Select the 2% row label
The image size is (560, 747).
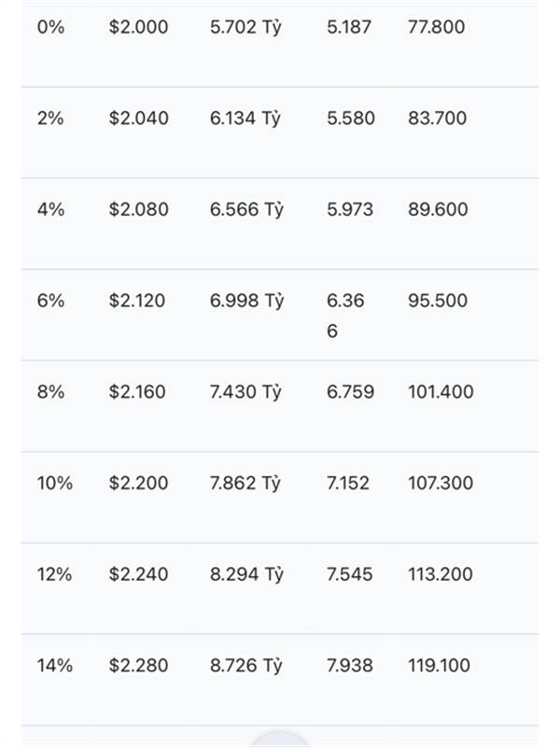click(x=50, y=119)
